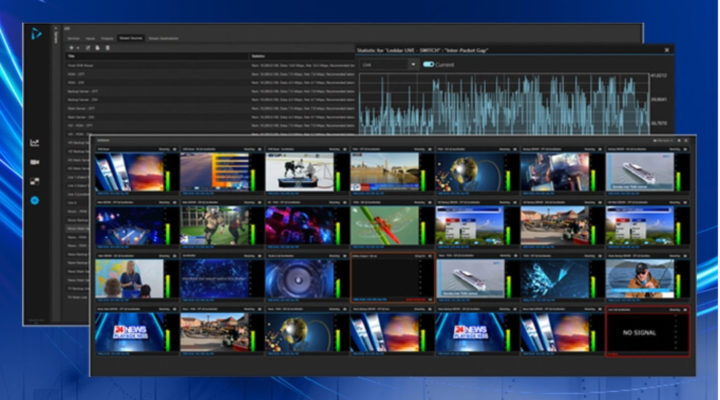The width and height of the screenshot is (720, 400).
Task: Click the rightmost icon in multiviewer window title bar
Action: click(x=686, y=141)
